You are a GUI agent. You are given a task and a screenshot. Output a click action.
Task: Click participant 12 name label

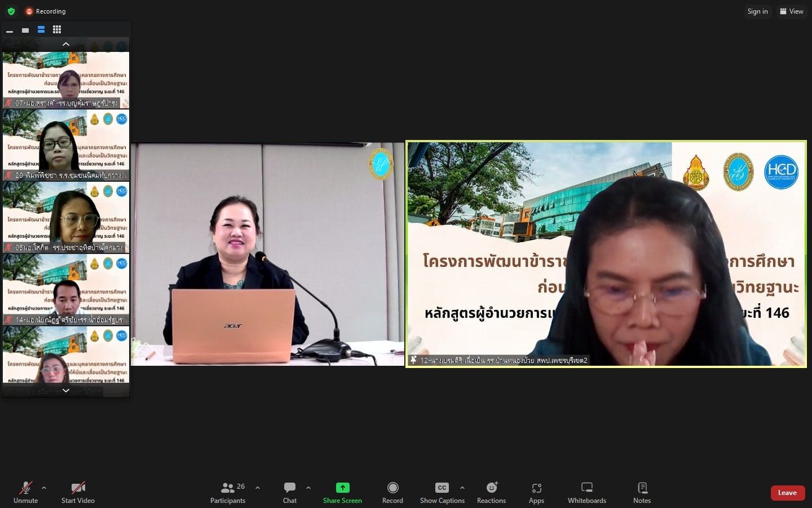(504, 360)
